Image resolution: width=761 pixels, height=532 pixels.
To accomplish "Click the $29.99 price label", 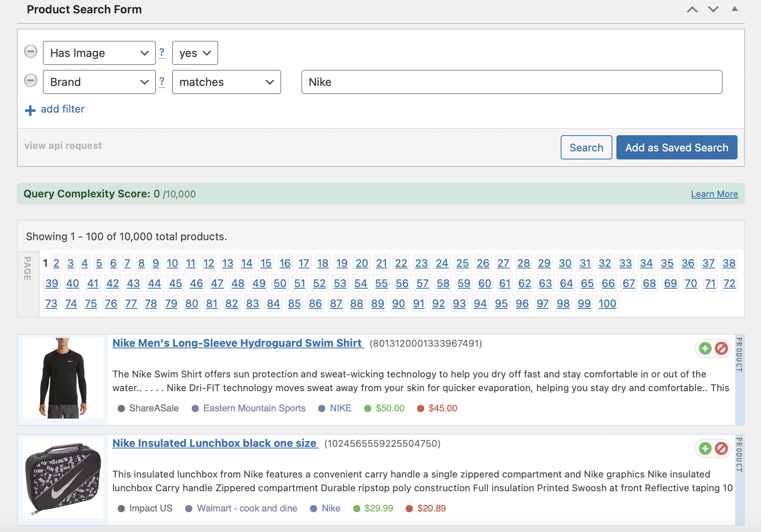I will pyautogui.click(x=379, y=508).
